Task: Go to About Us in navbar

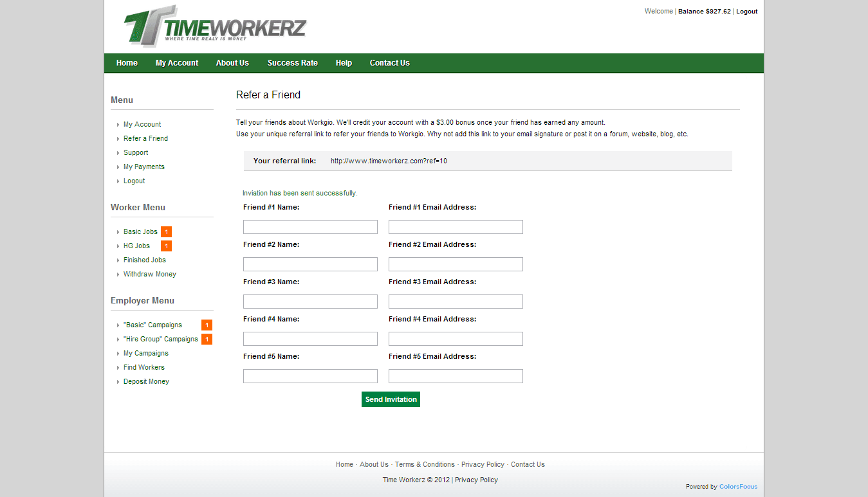Action: 232,63
